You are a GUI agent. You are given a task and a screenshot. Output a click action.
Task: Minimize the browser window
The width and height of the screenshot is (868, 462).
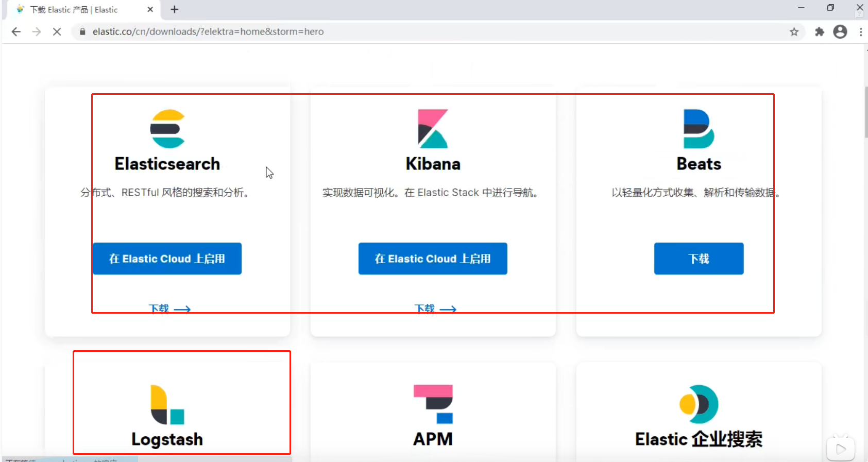tap(801, 8)
